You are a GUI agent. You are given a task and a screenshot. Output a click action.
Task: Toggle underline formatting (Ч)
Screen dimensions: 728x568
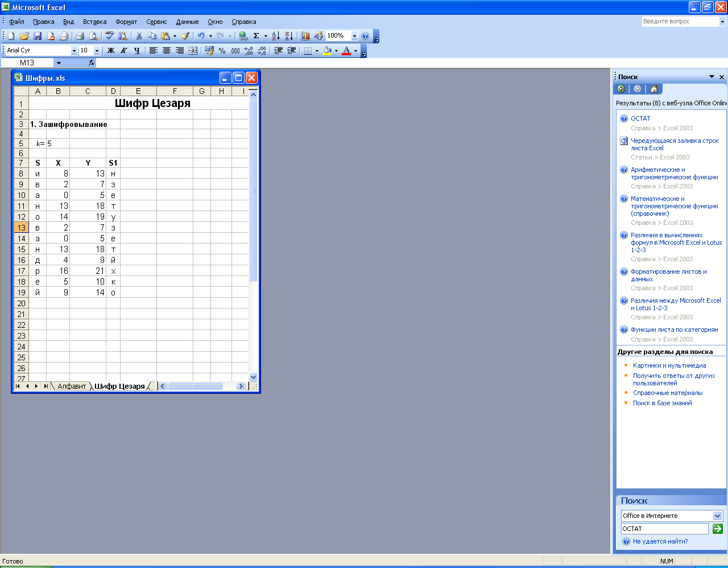[x=137, y=51]
